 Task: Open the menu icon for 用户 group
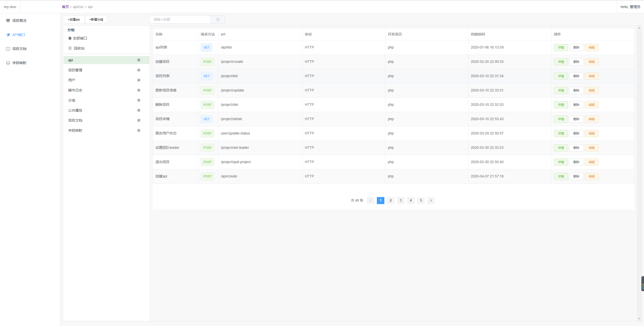(x=139, y=80)
